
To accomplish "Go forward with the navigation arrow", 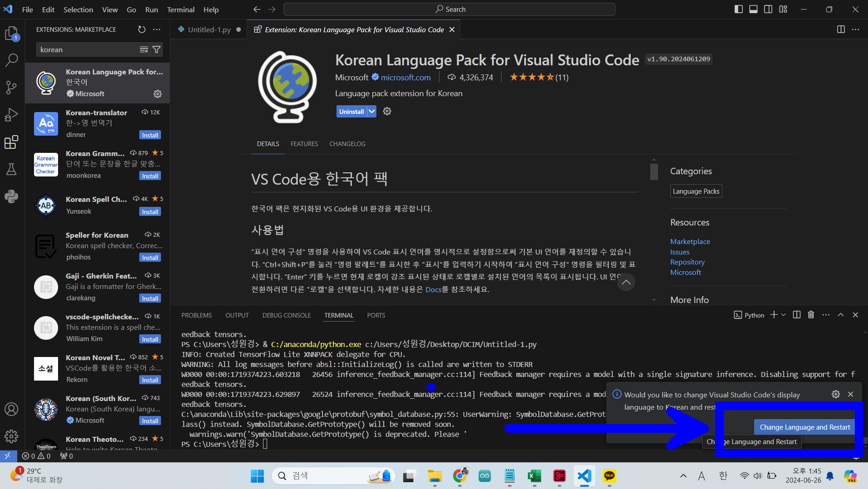I will pos(272,10).
